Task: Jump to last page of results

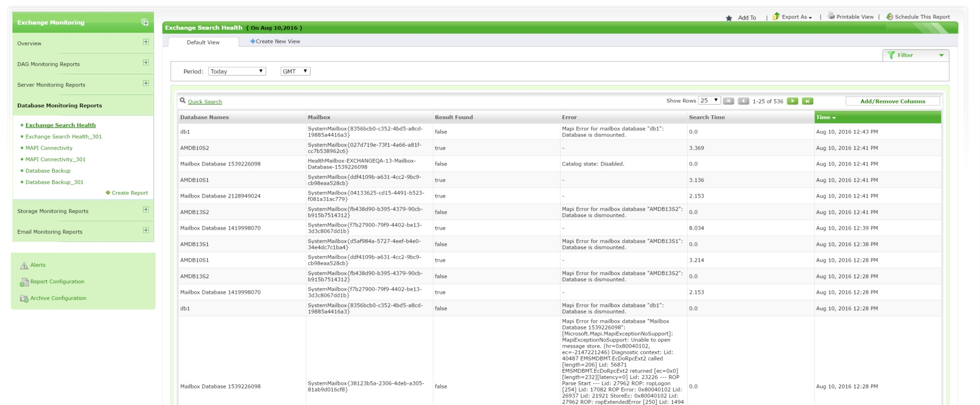Action: tap(807, 101)
